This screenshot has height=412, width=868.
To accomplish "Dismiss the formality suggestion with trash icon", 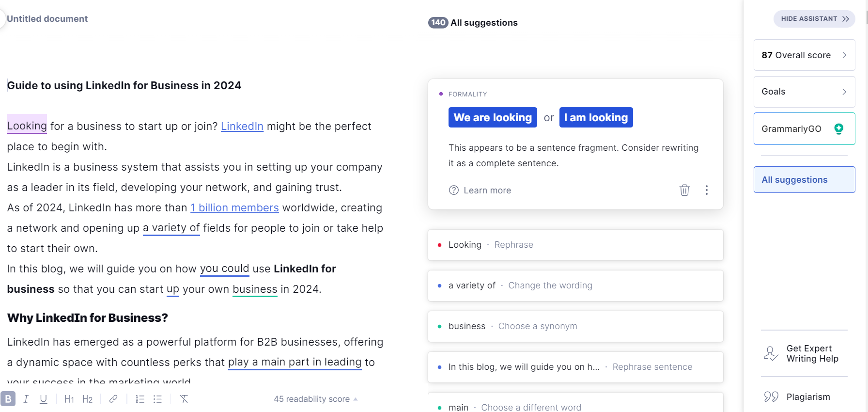I will tap(684, 190).
